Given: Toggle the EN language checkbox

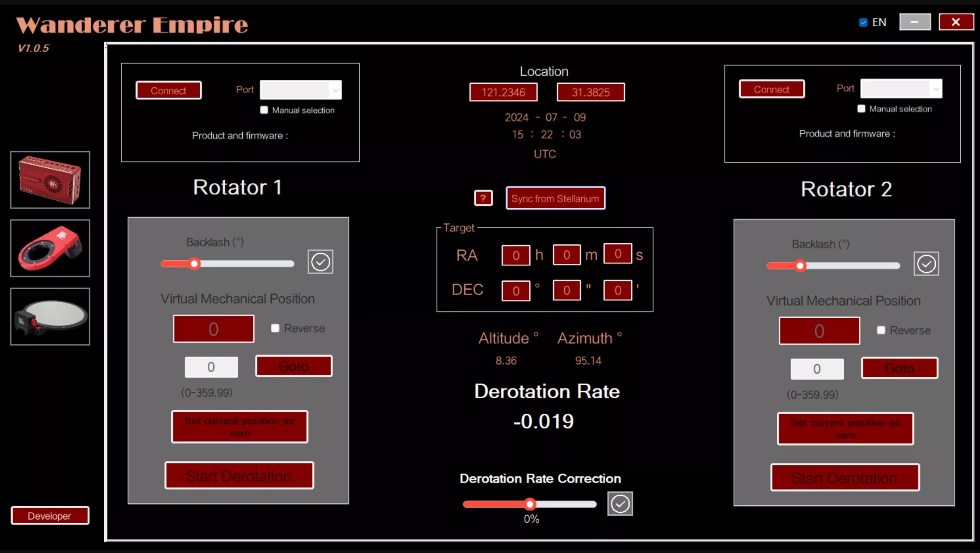Looking at the screenshot, I should pos(863,22).
